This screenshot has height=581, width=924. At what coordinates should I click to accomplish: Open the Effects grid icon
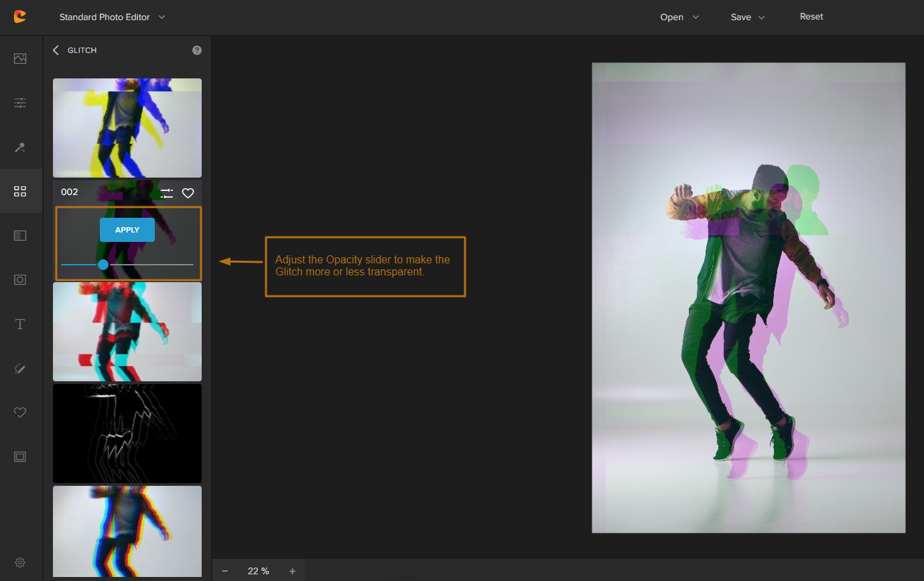[x=20, y=192]
